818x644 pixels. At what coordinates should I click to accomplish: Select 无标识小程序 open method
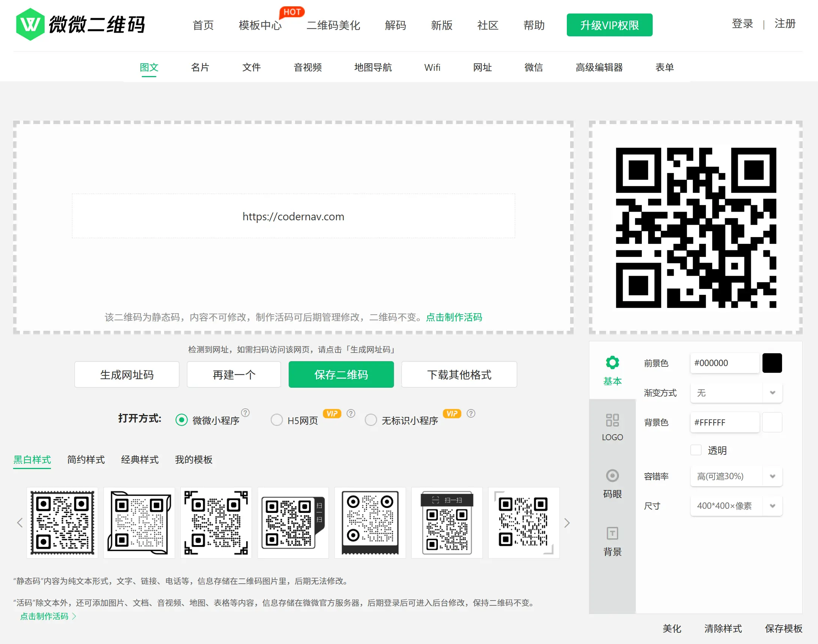pos(371,420)
